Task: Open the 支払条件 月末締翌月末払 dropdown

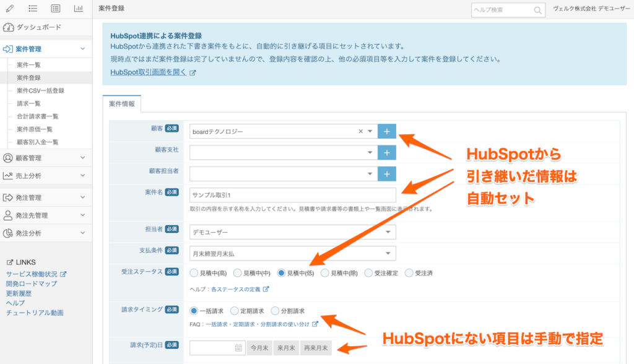Action: [x=293, y=254]
